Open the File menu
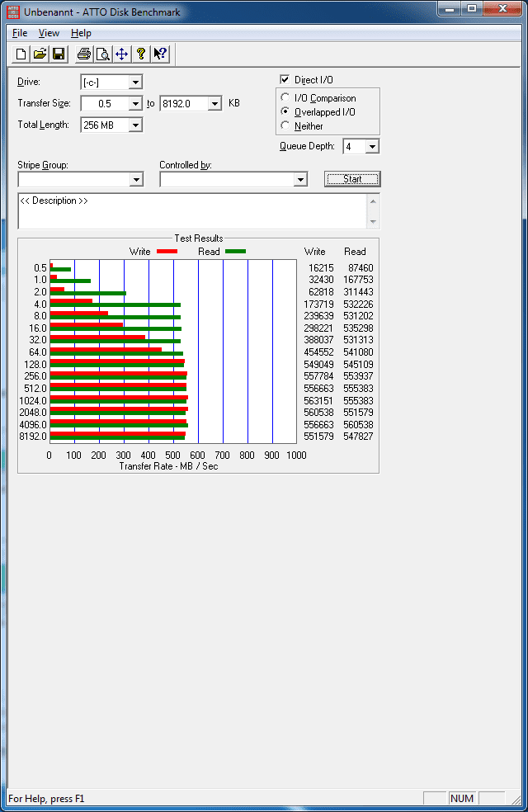Screen dimensions: 528x812 [20, 33]
